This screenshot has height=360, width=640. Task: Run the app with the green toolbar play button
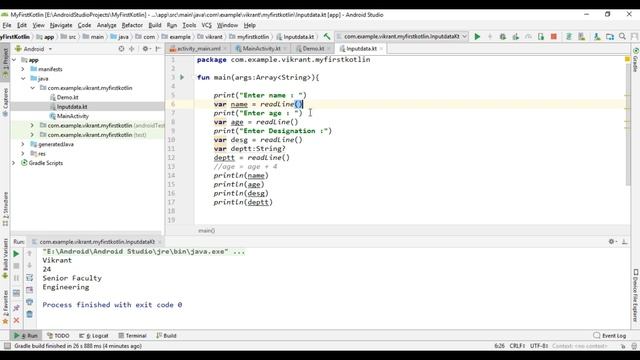click(477, 37)
